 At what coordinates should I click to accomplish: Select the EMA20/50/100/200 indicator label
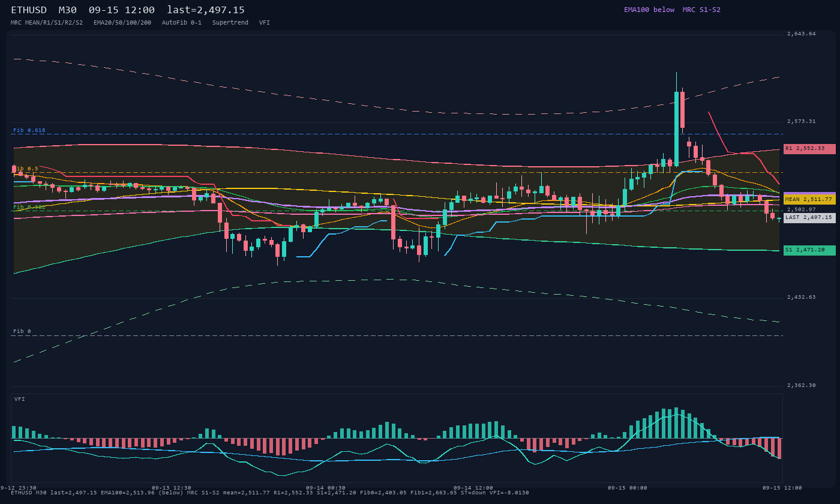coord(122,23)
